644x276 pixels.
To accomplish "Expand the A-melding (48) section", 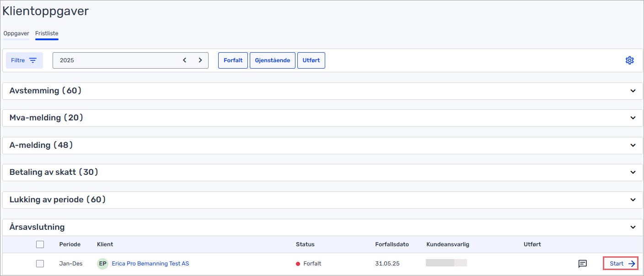I will (x=322, y=145).
